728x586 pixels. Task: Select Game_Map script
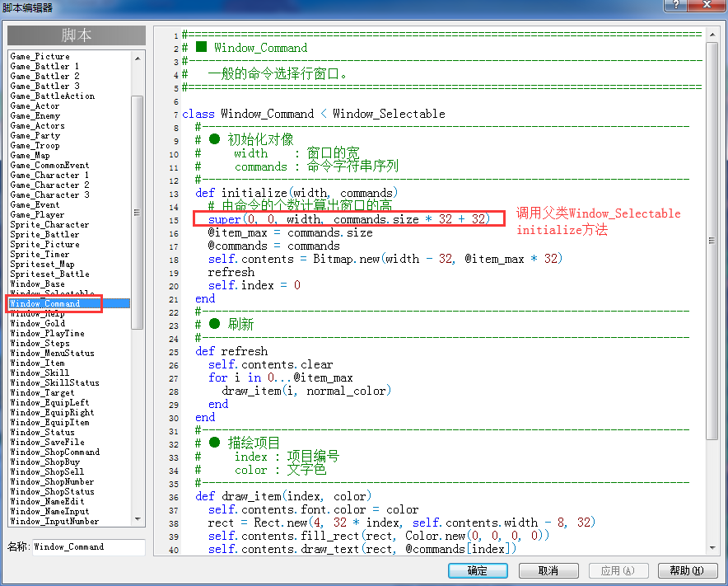[x=30, y=155]
